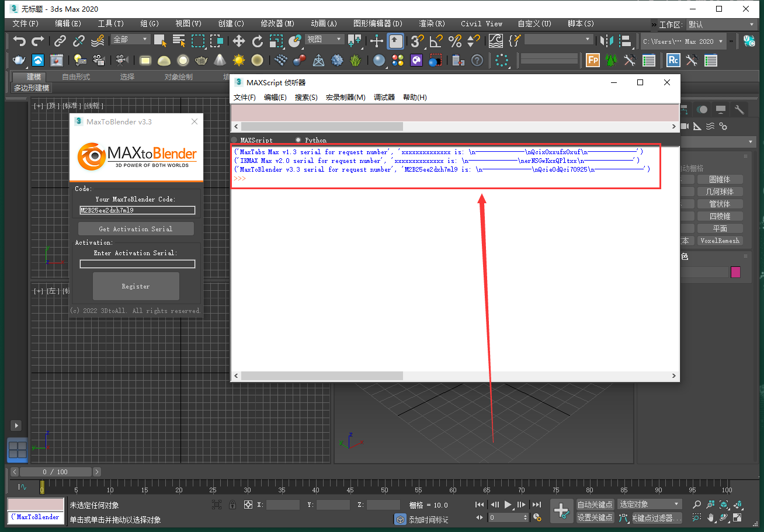Undo the last action in 3ds Max

20,41
